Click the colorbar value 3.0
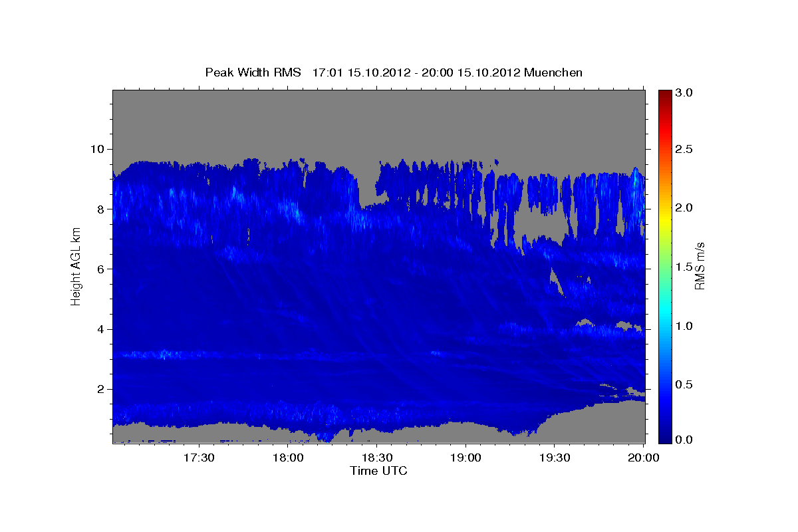 685,92
